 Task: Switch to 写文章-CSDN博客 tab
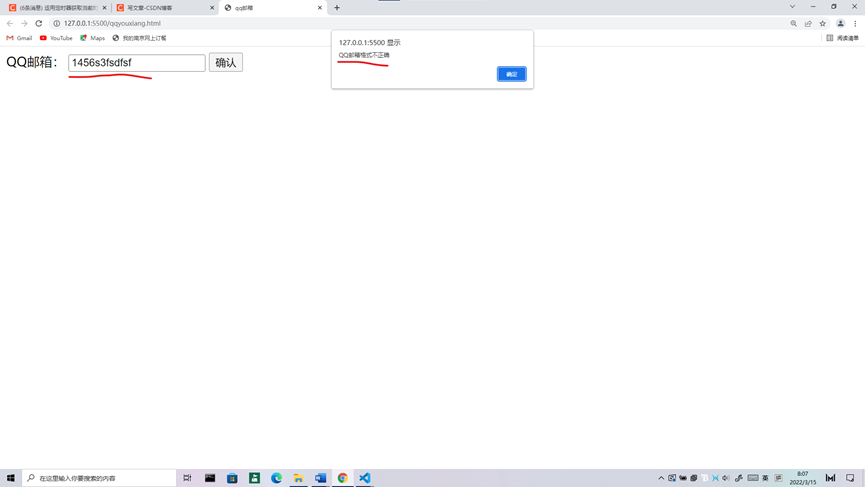pyautogui.click(x=163, y=8)
